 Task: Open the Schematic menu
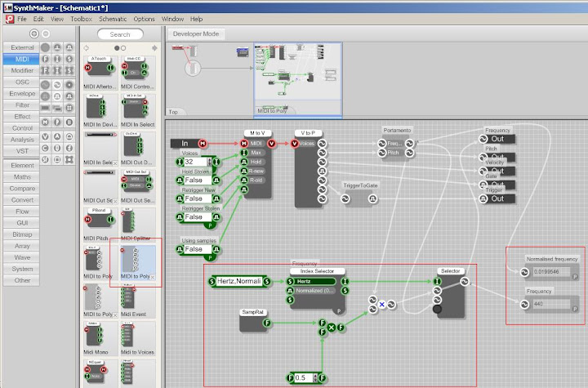click(113, 18)
